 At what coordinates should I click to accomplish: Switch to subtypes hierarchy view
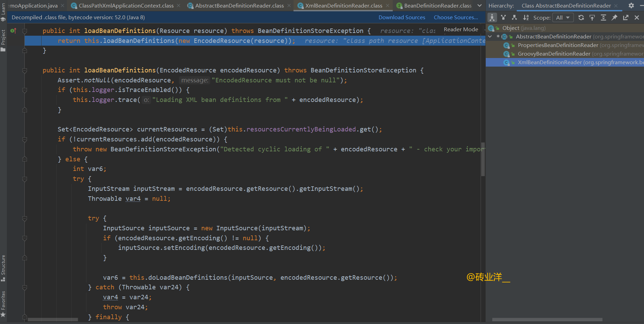[x=514, y=18]
